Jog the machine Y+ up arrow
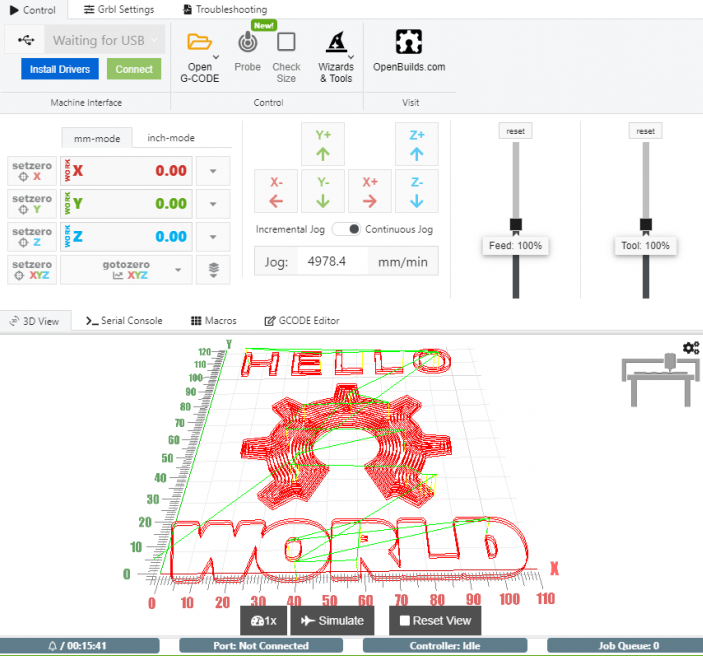This screenshot has height=656, width=703. [323, 144]
